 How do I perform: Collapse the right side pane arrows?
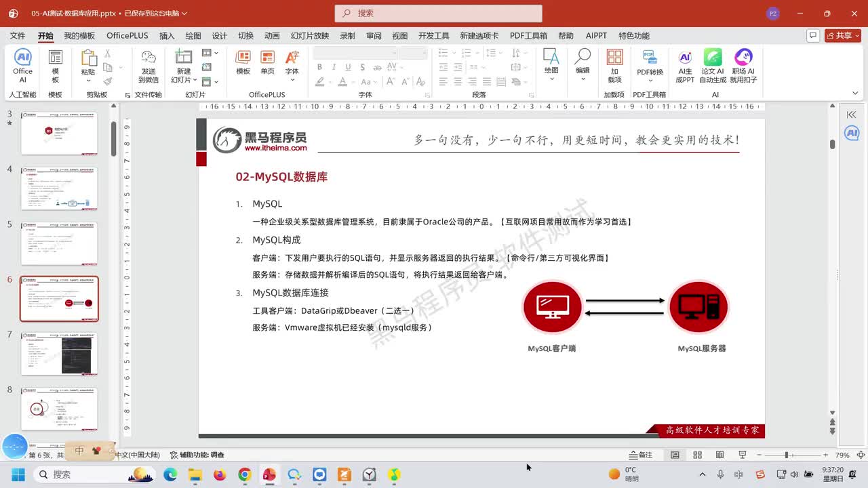coord(851,115)
